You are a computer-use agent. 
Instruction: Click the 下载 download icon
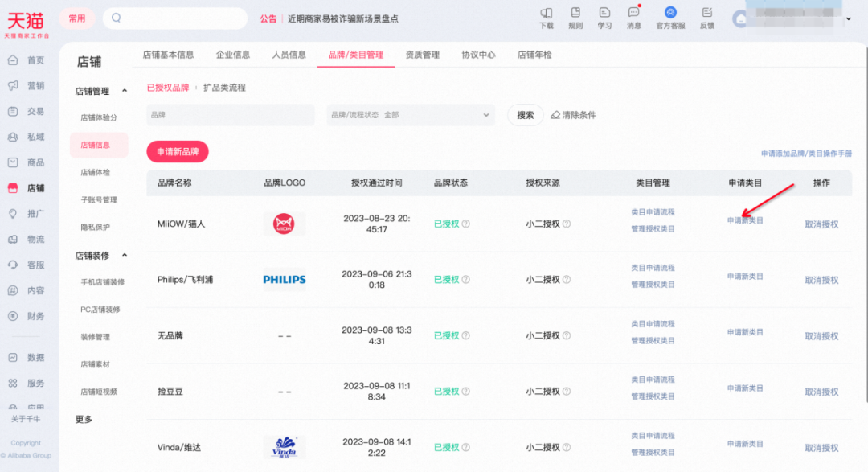(547, 18)
